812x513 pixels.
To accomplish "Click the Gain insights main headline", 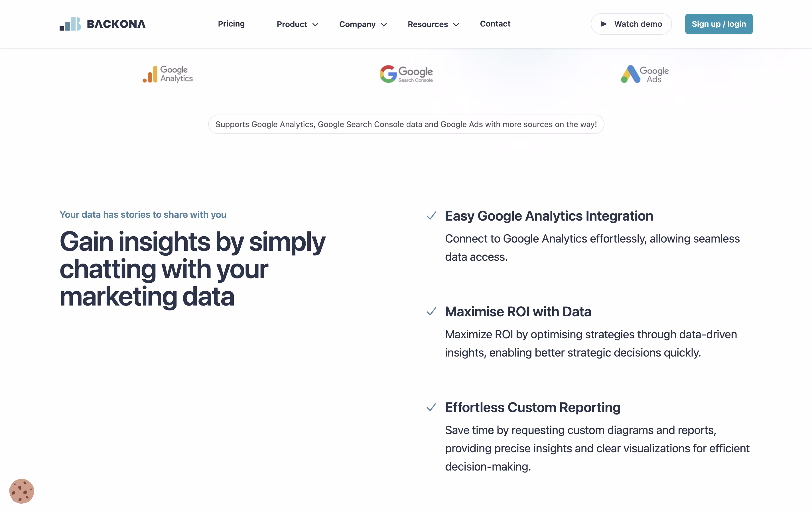I will coord(192,269).
